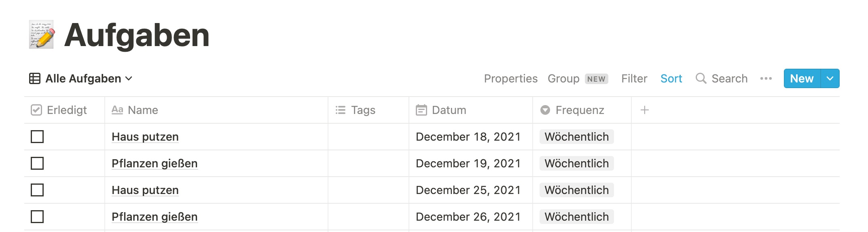Check Erledigt for Haus putzen December 18
Viewport: 868px width, 232px height.
(x=37, y=137)
